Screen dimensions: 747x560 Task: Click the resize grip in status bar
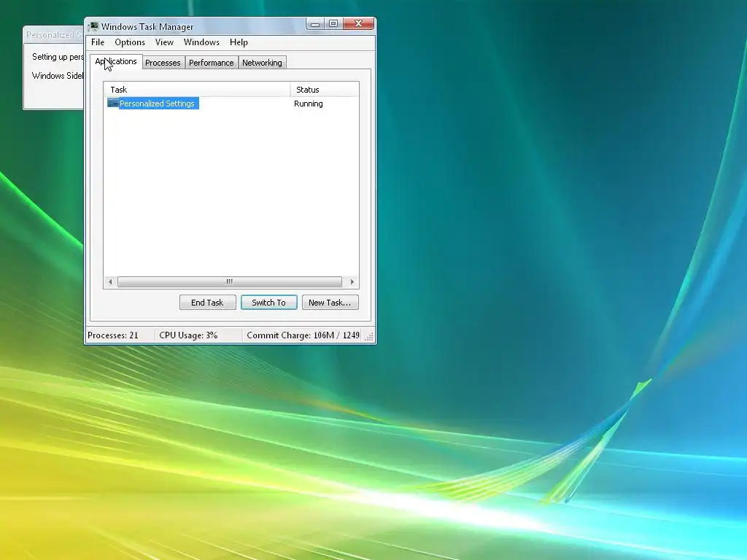tap(369, 337)
